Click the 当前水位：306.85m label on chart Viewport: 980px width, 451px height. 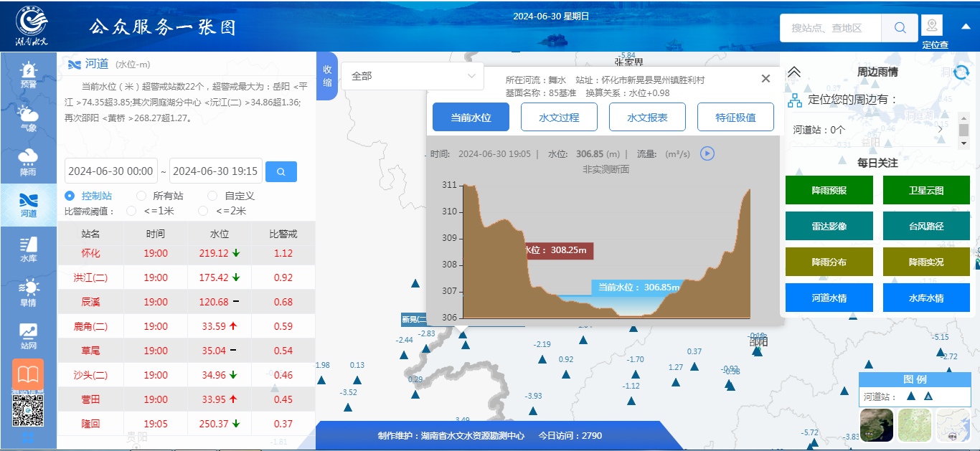coord(638,287)
